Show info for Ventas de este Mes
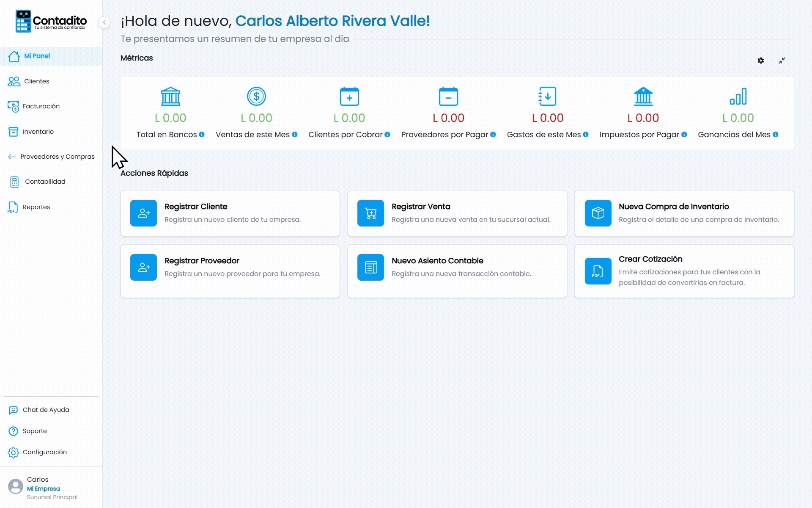 [295, 135]
